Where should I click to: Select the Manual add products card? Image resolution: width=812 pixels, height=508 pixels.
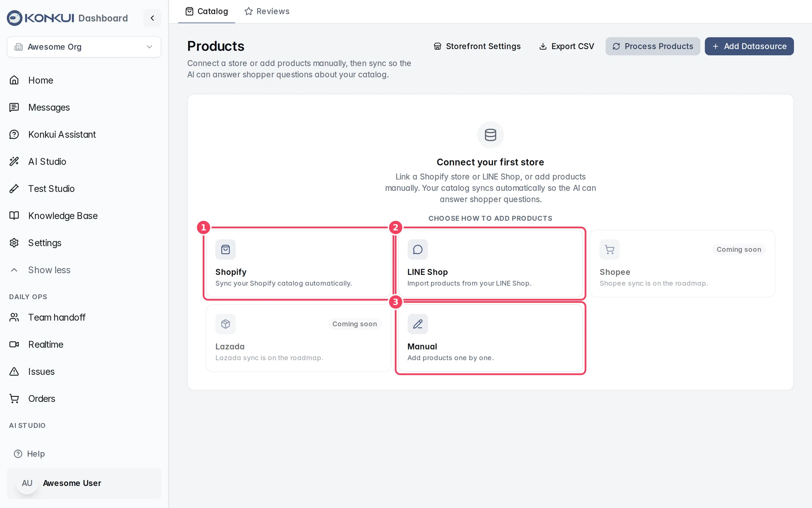tap(491, 338)
